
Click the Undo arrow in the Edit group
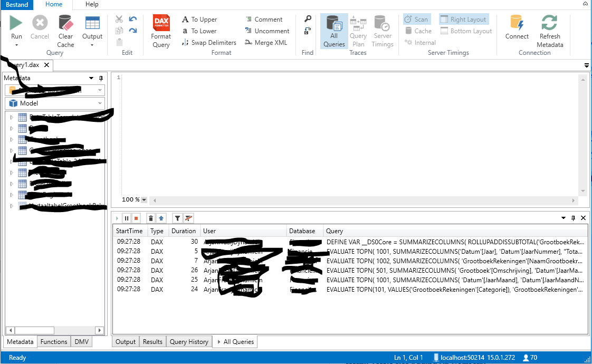133,19
